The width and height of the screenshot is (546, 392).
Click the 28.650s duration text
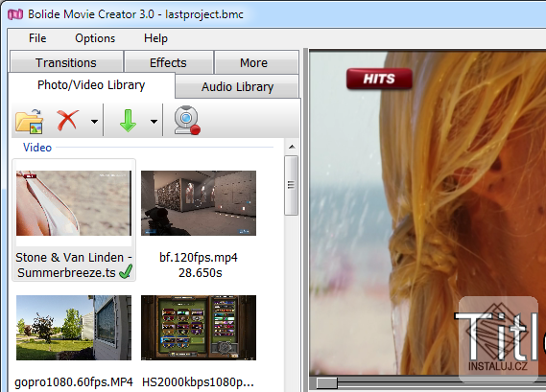click(201, 273)
